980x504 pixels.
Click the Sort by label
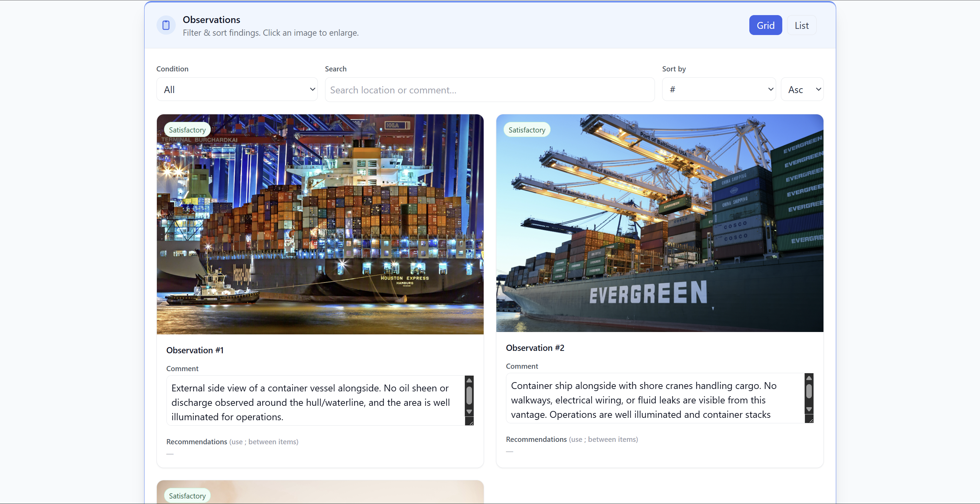[x=674, y=69]
